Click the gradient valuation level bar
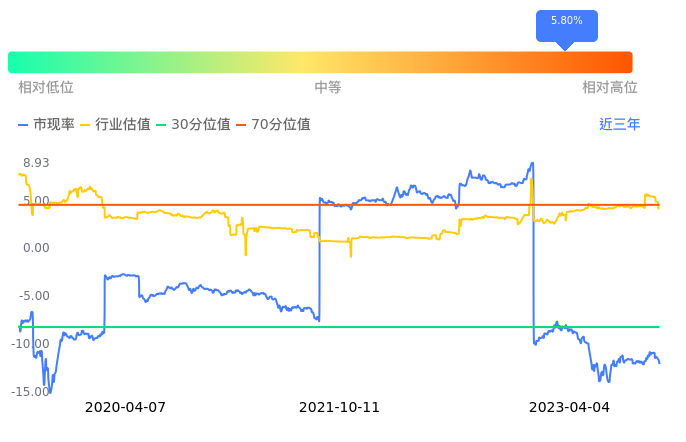Screen dimensions: 686x442 pyautogui.click(x=320, y=62)
